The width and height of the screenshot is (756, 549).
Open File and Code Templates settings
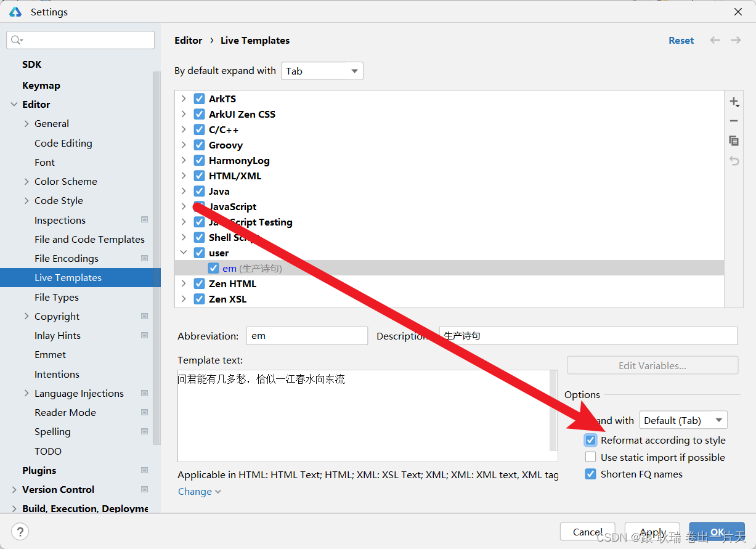click(x=90, y=239)
